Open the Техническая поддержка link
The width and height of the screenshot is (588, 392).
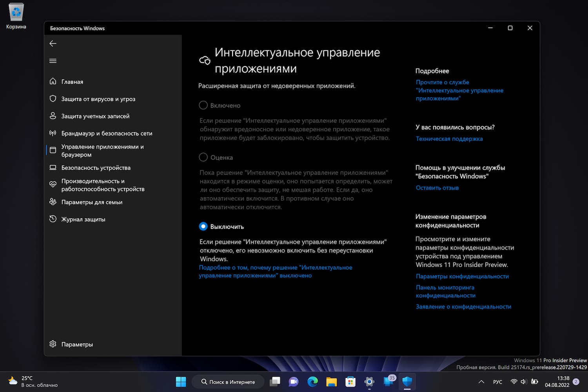tap(449, 139)
